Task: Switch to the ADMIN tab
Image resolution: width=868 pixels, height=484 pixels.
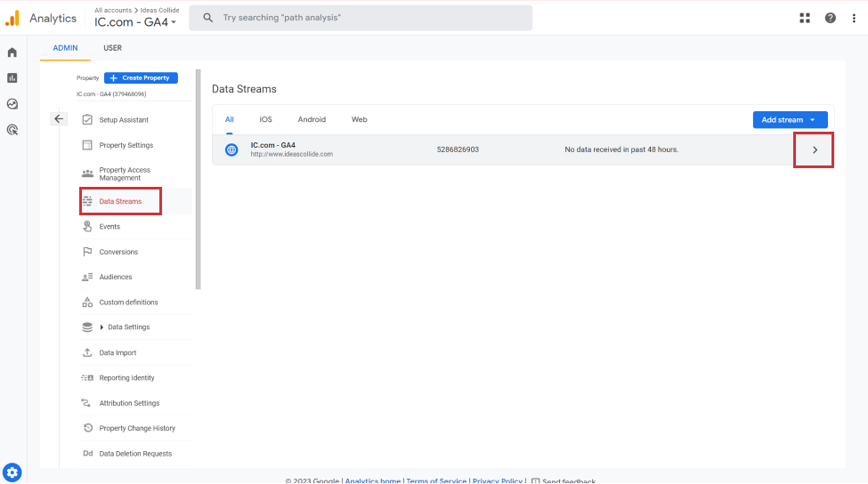Action: tap(65, 48)
